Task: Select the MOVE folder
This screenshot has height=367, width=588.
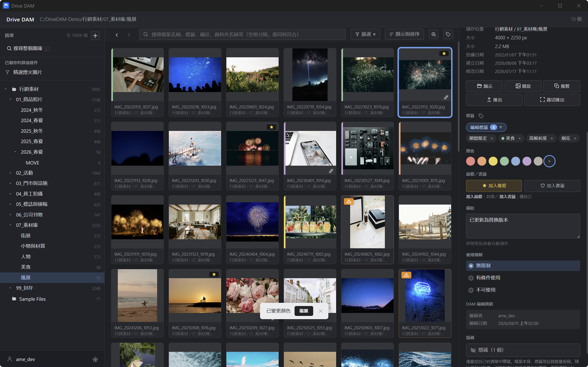Action: (52, 163)
